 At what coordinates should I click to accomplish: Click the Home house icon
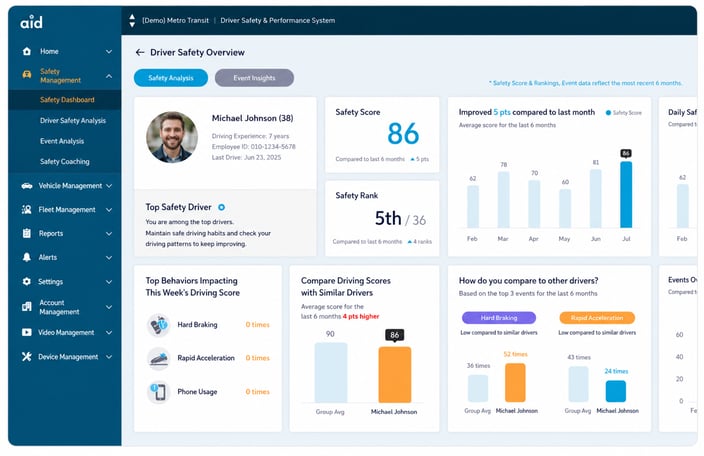[27, 51]
